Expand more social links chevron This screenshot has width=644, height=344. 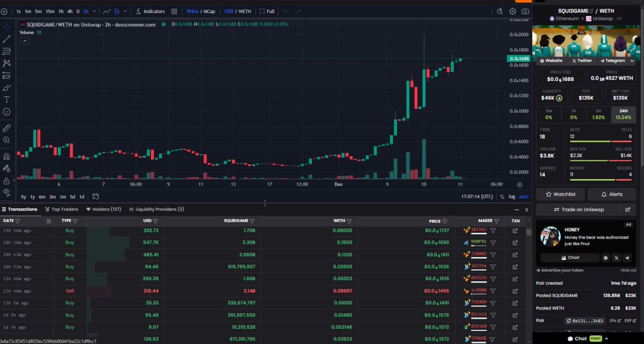633,61
